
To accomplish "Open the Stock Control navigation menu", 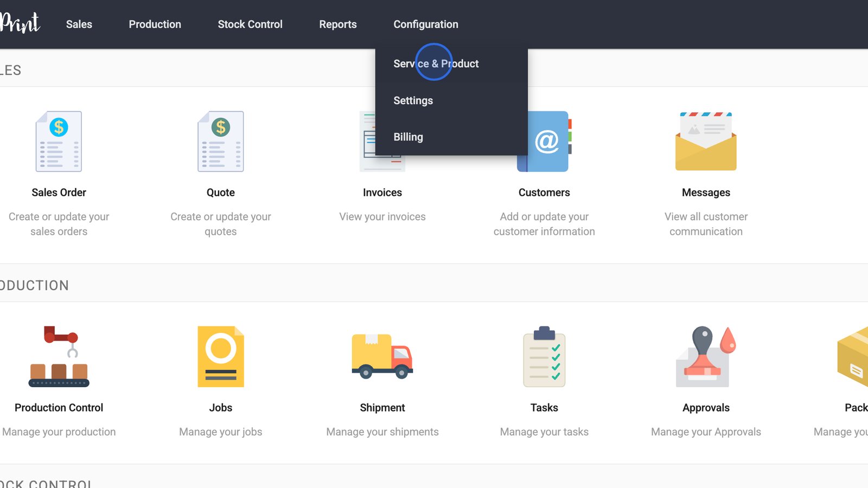I will (250, 24).
